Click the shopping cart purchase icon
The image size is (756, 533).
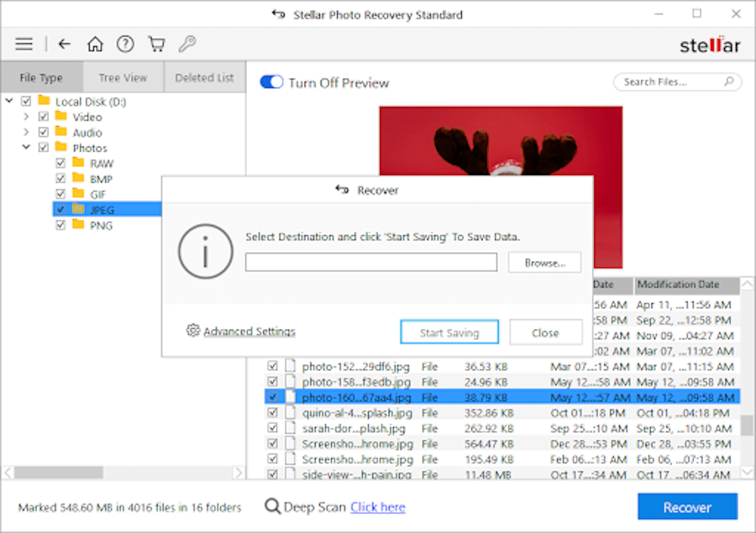[156, 43]
